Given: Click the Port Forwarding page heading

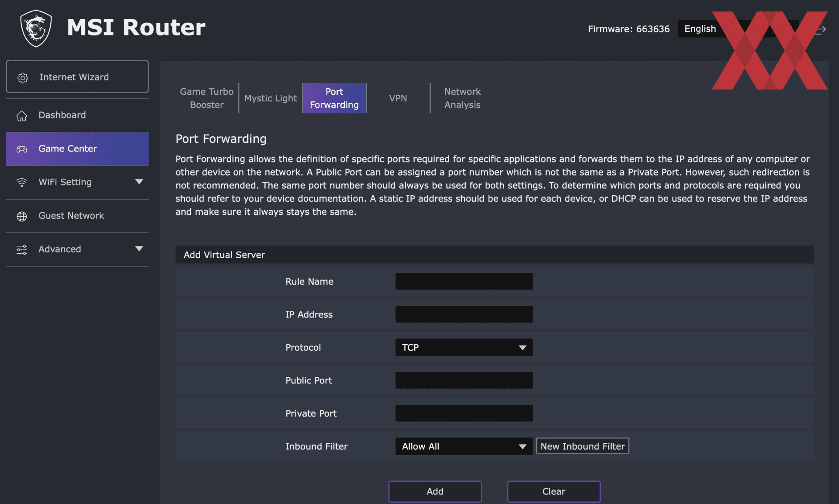Looking at the screenshot, I should [221, 139].
